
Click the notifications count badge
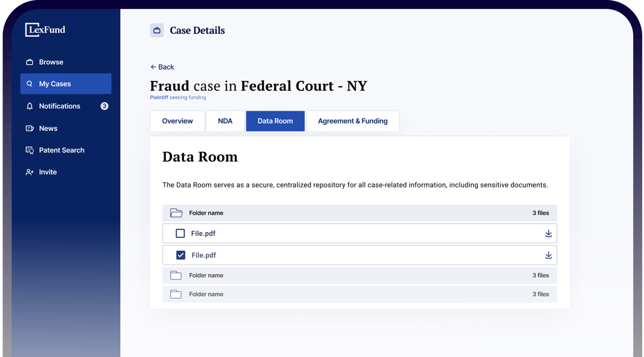point(105,106)
